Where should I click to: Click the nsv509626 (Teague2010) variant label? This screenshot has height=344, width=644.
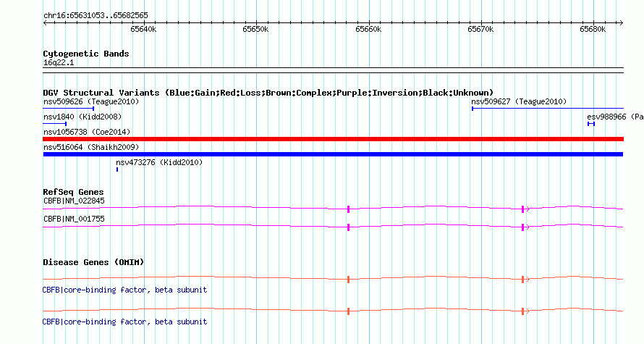91,101
